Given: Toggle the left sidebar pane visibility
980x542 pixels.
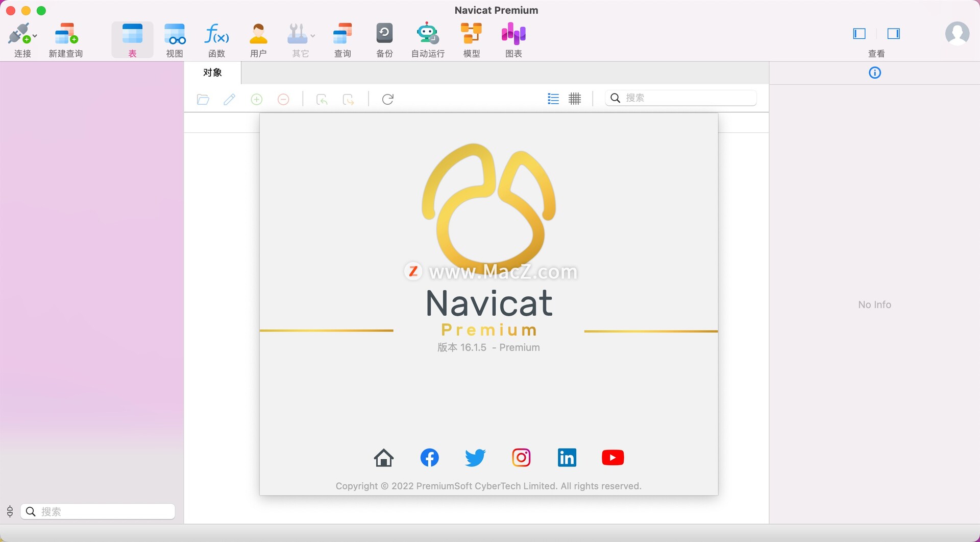Looking at the screenshot, I should point(859,34).
